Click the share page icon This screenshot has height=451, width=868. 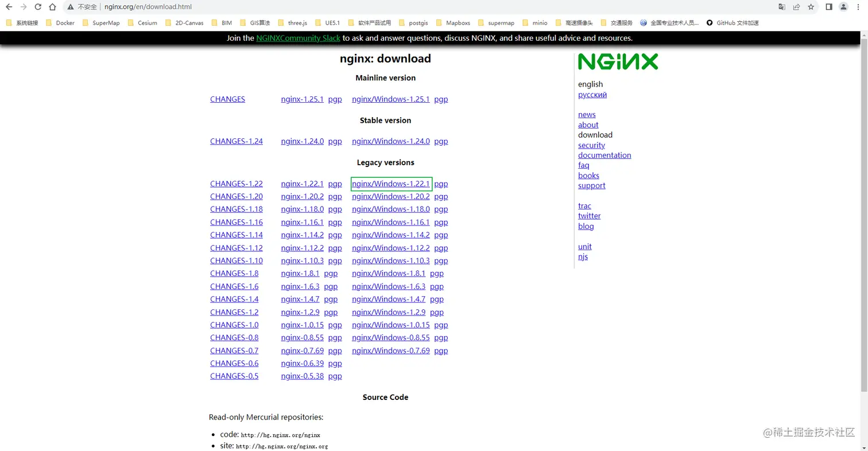coord(796,7)
